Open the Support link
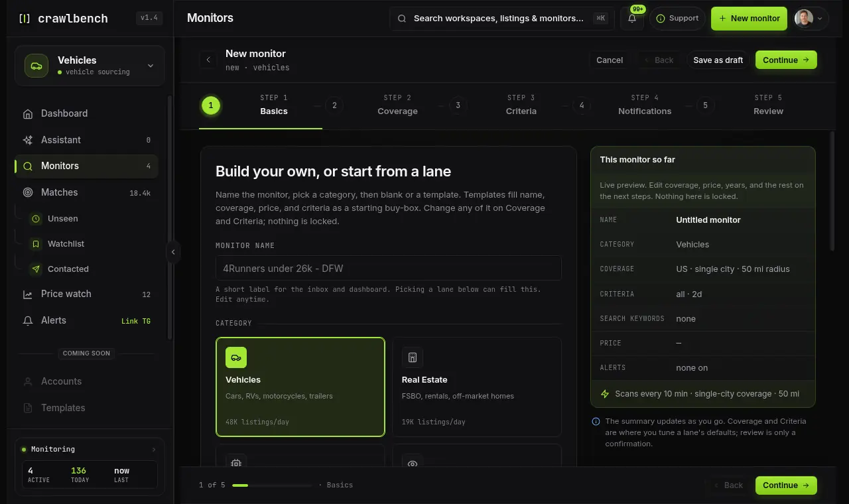 pyautogui.click(x=677, y=19)
